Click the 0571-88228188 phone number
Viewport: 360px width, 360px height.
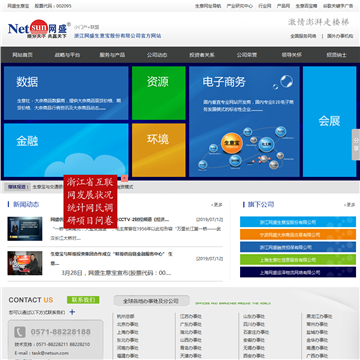[x=61, y=332]
